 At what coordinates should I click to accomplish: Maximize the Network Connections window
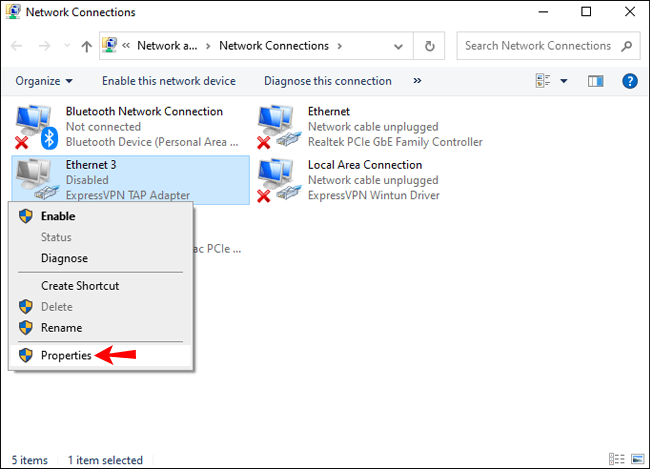click(586, 12)
